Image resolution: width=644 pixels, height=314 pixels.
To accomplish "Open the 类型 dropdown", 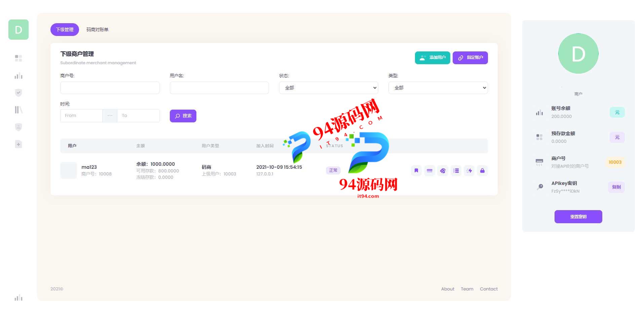I will point(438,88).
